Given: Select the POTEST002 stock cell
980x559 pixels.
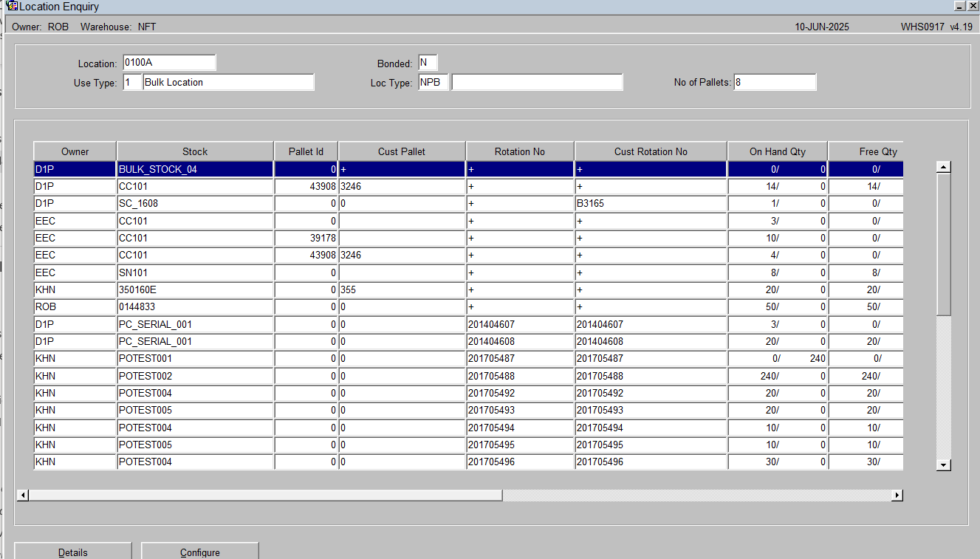Looking at the screenshot, I should pos(195,376).
